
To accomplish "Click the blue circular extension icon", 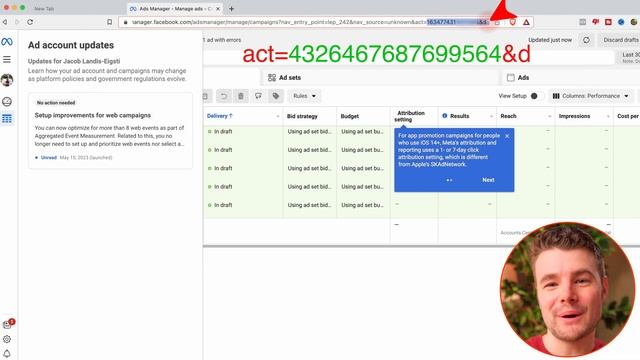I will (621, 22).
